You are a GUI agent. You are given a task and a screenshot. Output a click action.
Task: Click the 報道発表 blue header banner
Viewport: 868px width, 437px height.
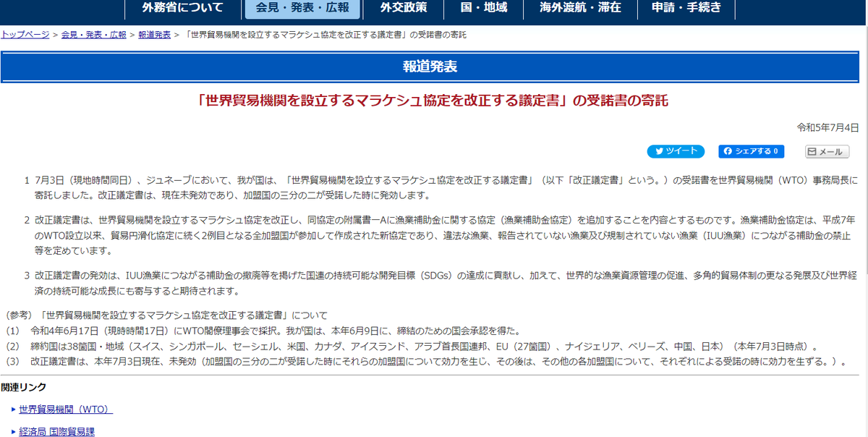(x=430, y=67)
